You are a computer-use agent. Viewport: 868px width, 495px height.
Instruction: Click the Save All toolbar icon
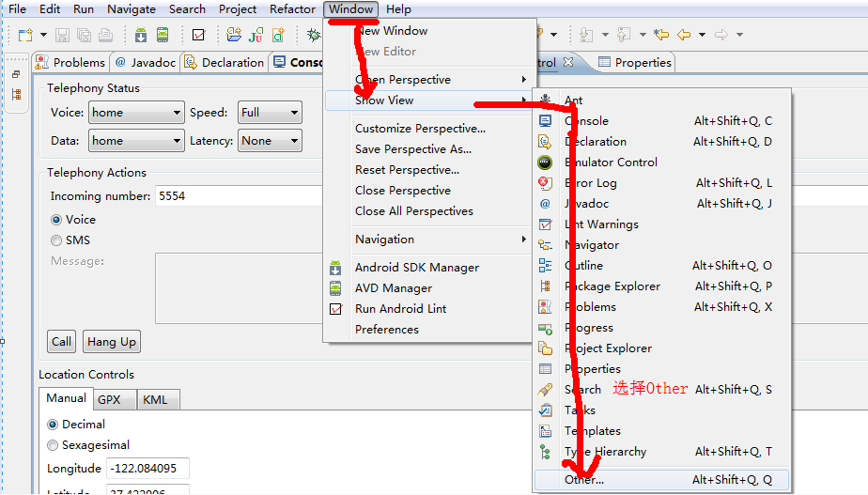tap(85, 36)
